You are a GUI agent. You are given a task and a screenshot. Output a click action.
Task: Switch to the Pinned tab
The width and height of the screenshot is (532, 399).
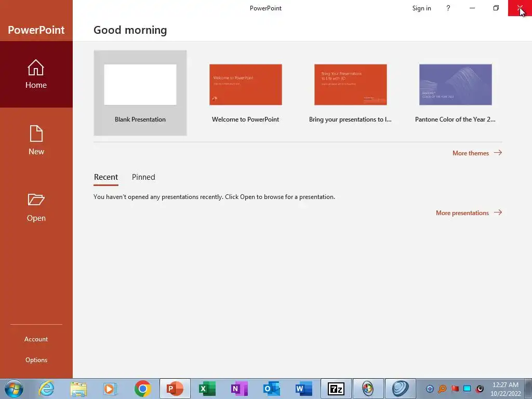143,177
